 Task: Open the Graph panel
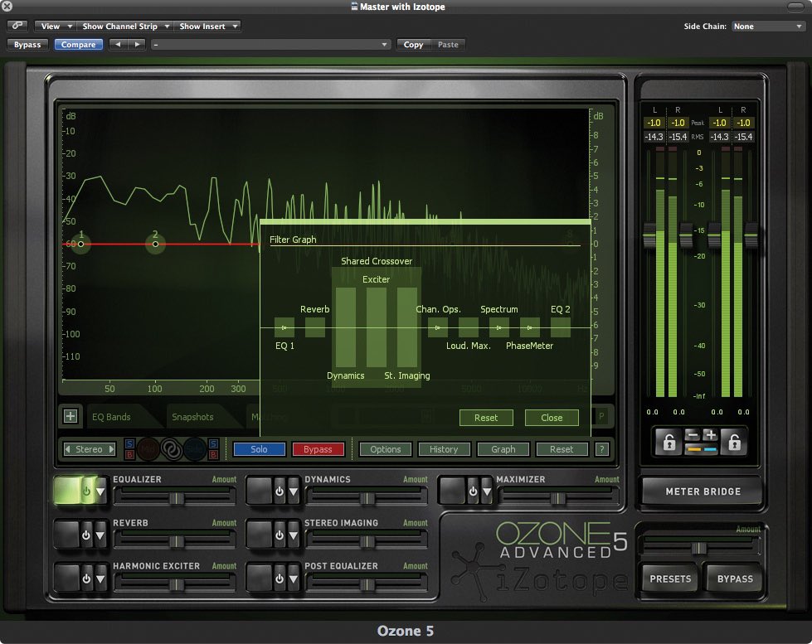coord(503,449)
